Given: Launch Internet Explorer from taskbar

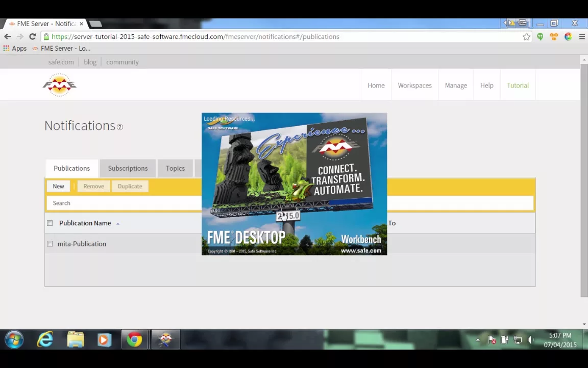Looking at the screenshot, I should coord(45,339).
